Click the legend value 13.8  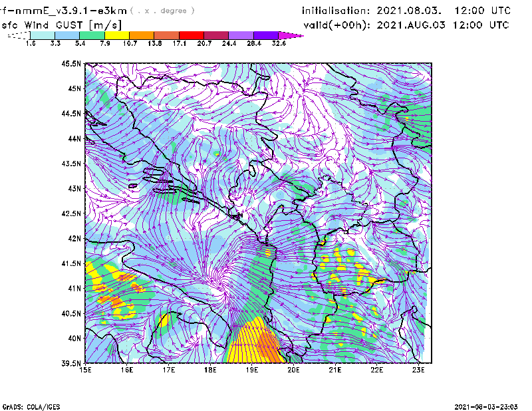(155, 43)
